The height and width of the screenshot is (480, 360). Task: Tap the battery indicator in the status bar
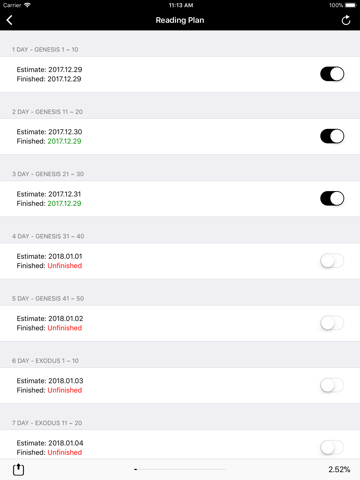[351, 5]
